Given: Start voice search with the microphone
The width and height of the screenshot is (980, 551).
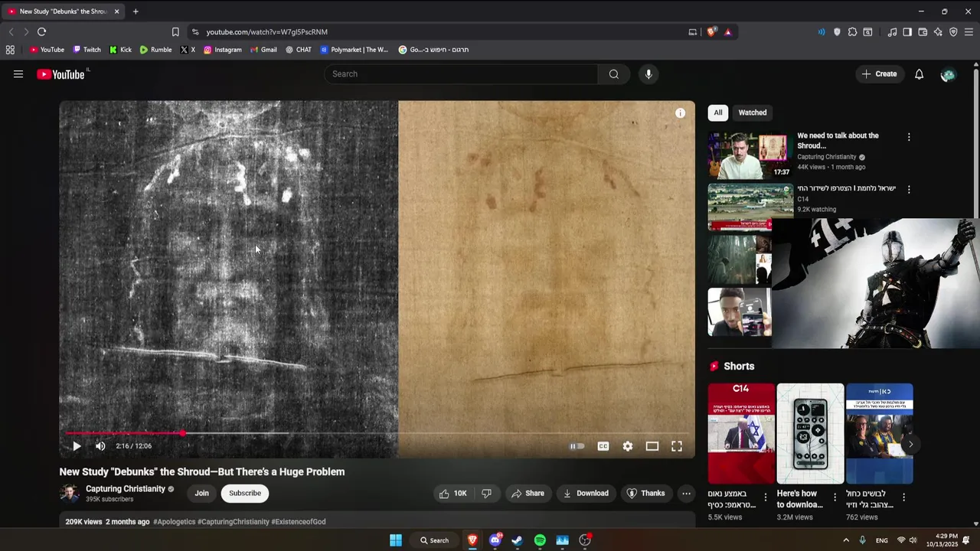Looking at the screenshot, I should (648, 74).
